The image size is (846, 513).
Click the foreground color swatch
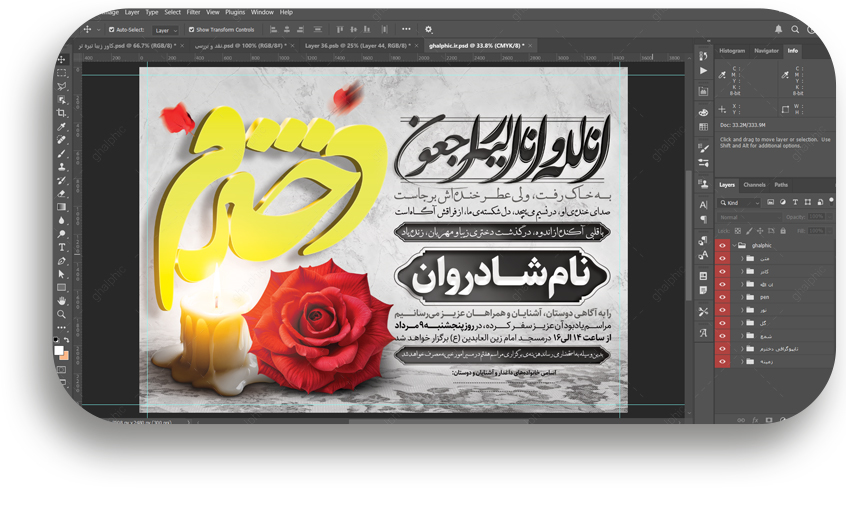[59, 341]
